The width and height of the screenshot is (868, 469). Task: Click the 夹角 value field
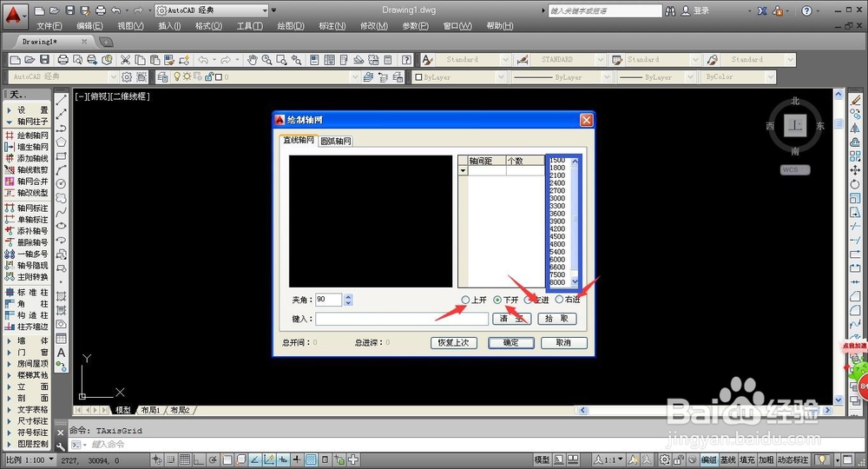pyautogui.click(x=329, y=300)
